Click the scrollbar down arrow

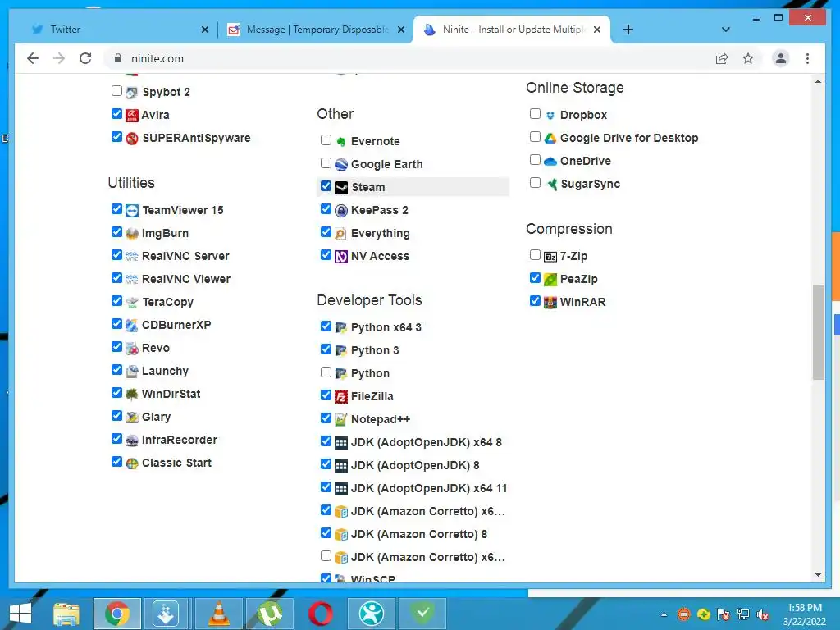click(x=818, y=575)
